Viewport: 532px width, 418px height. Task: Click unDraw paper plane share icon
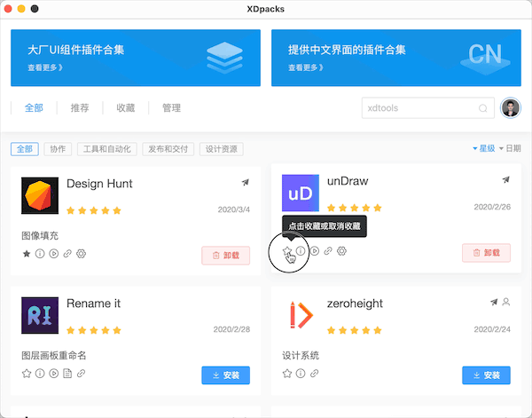(x=506, y=179)
